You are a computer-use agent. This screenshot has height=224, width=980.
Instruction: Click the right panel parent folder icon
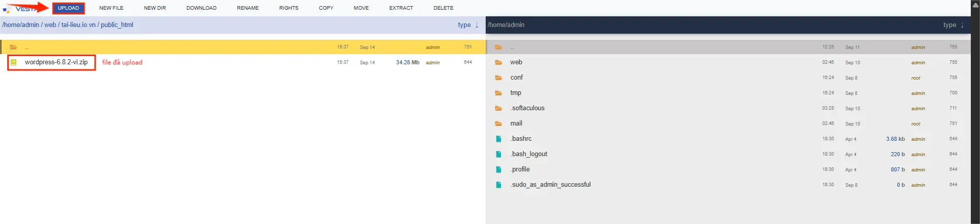pos(498,47)
